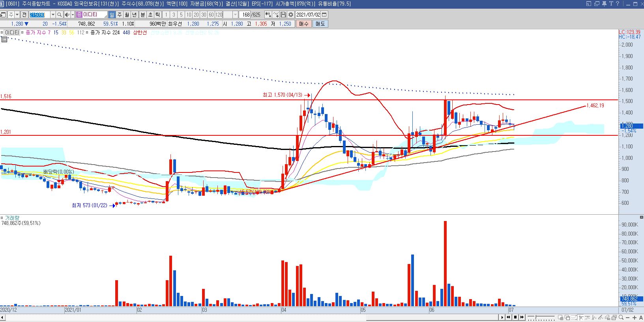The image size is (644, 322).
Task: Choose the 20 interval button
Action: tap(196, 15)
